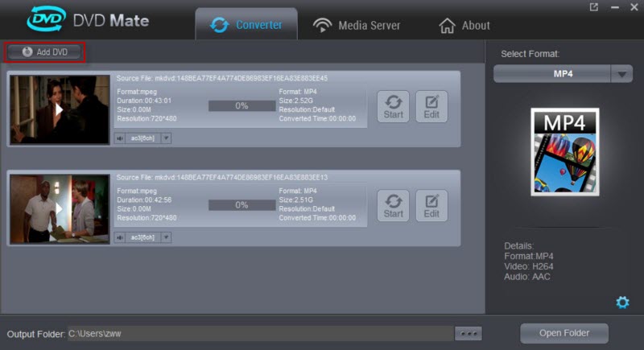Screen dimensions: 644x350
Task: Open the About tab
Action: [x=464, y=26]
